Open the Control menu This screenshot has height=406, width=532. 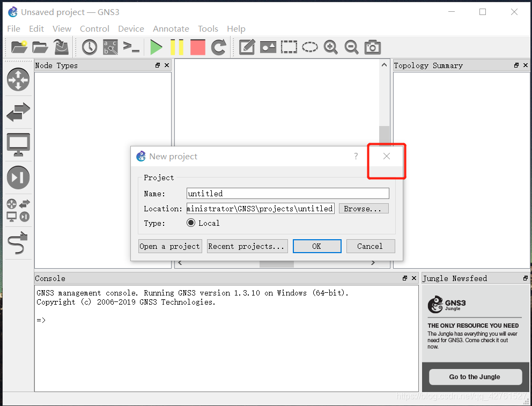pyautogui.click(x=95, y=29)
